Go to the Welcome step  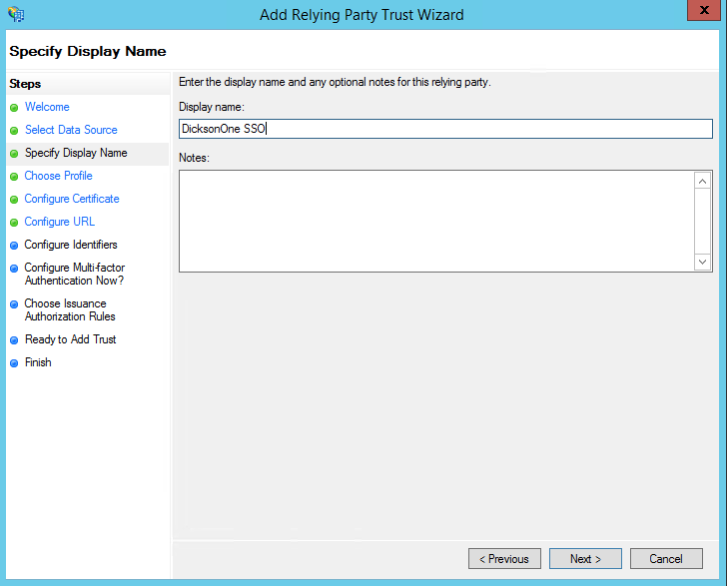click(47, 107)
